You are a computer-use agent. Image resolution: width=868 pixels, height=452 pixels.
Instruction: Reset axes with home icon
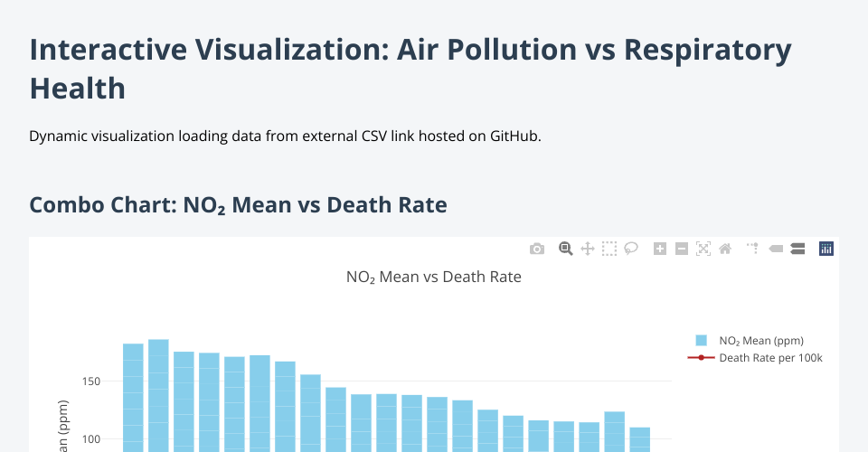click(x=724, y=249)
